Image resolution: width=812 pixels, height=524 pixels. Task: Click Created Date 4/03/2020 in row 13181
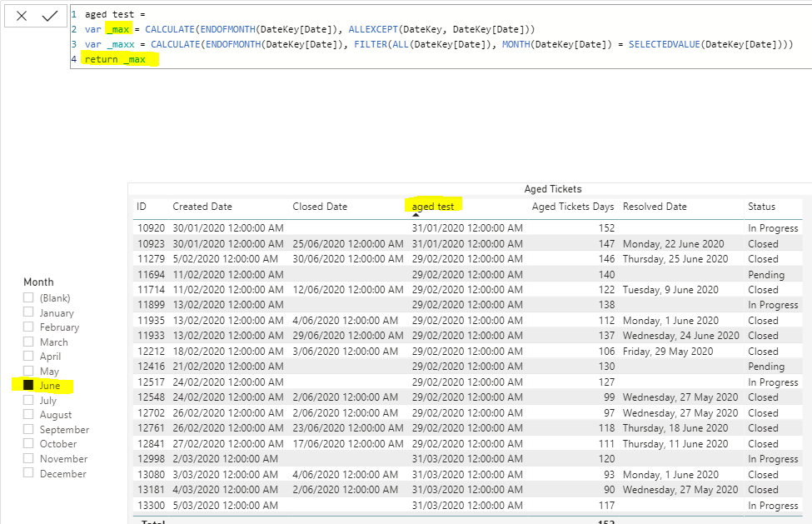point(225,489)
